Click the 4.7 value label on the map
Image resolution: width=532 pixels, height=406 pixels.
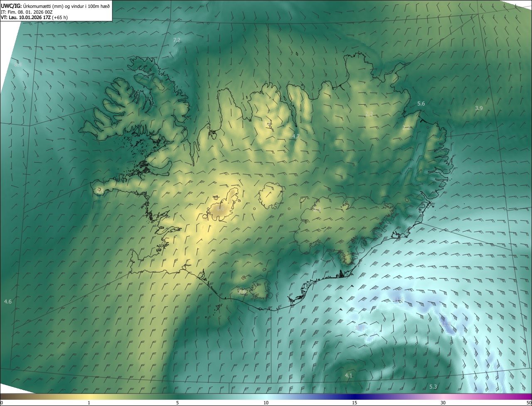(x=296, y=136)
